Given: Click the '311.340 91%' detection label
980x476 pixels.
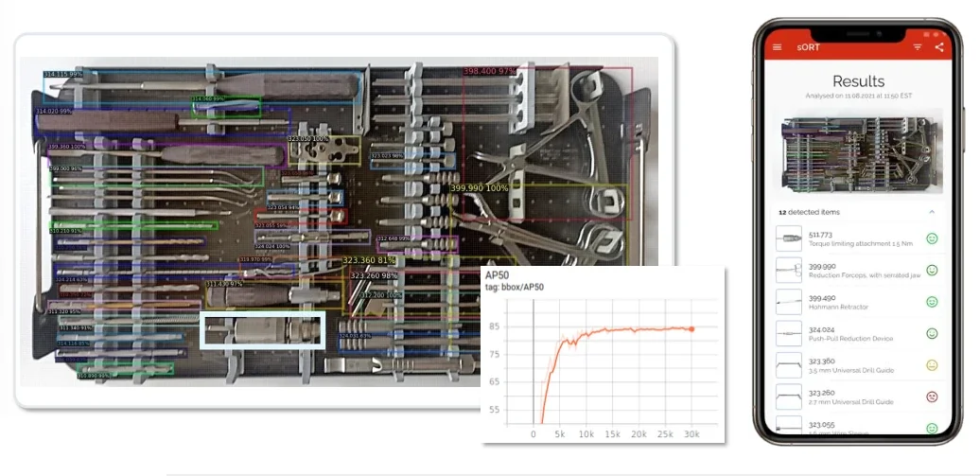Looking at the screenshot, I should 77,327.
